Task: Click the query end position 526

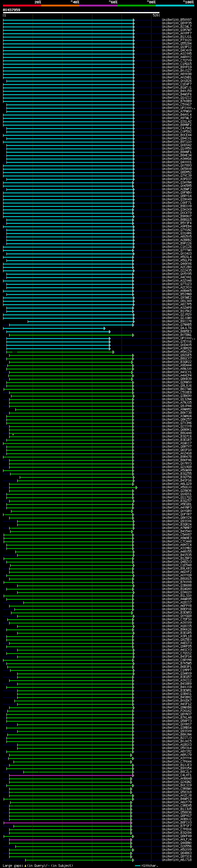Action: coord(155,15)
